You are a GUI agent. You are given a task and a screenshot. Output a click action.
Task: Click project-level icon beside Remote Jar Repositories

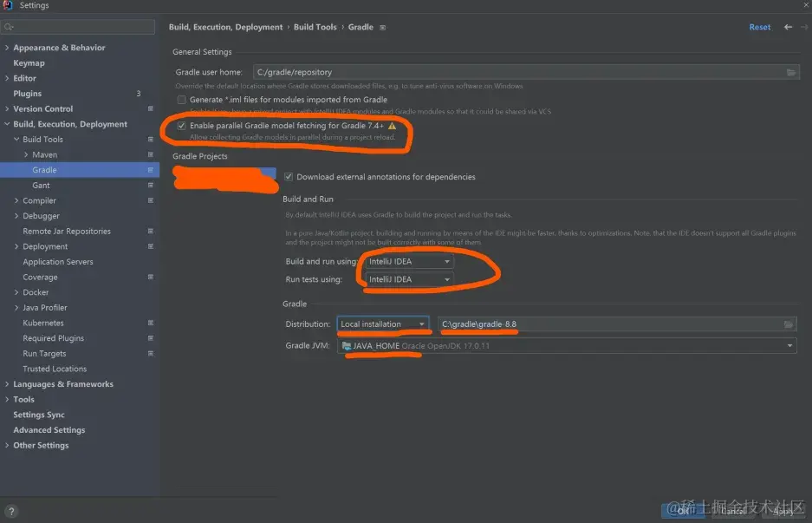pyautogui.click(x=150, y=232)
